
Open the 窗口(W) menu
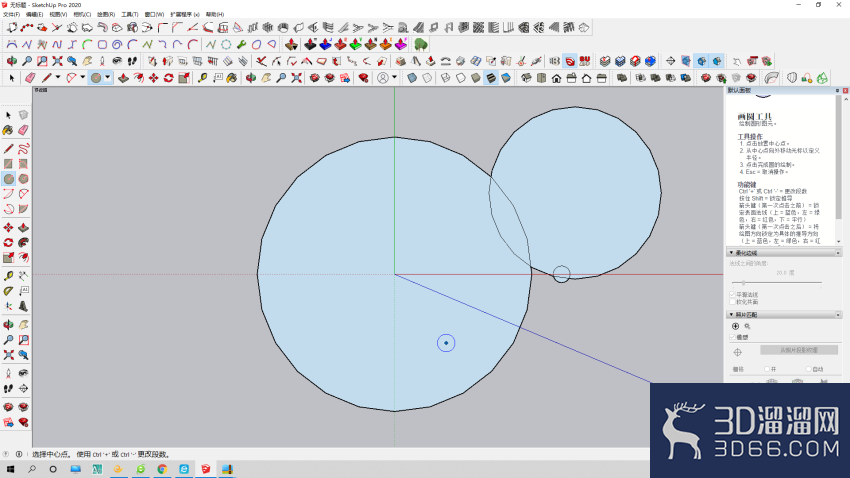click(x=154, y=15)
